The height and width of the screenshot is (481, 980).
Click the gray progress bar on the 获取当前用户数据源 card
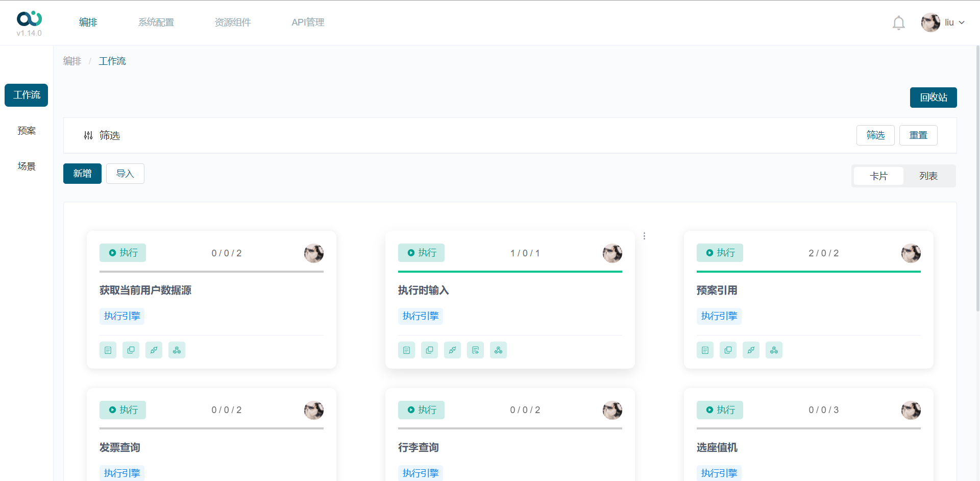tap(211, 272)
